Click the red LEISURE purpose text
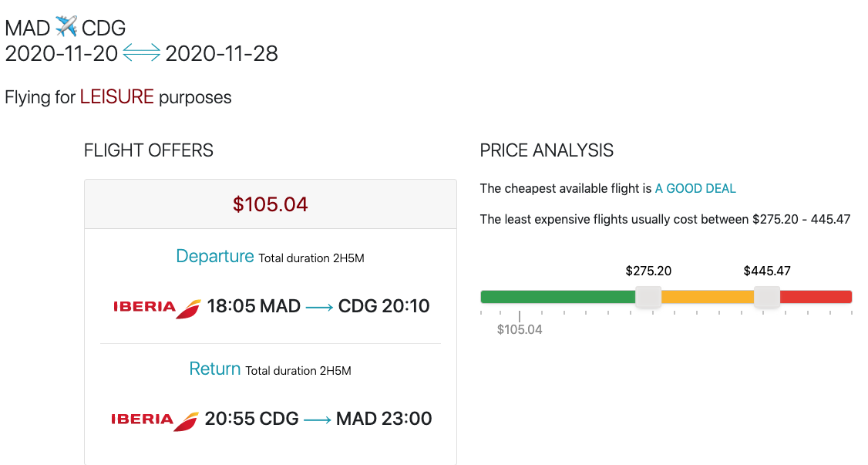This screenshot has height=465, width=868. point(117,97)
